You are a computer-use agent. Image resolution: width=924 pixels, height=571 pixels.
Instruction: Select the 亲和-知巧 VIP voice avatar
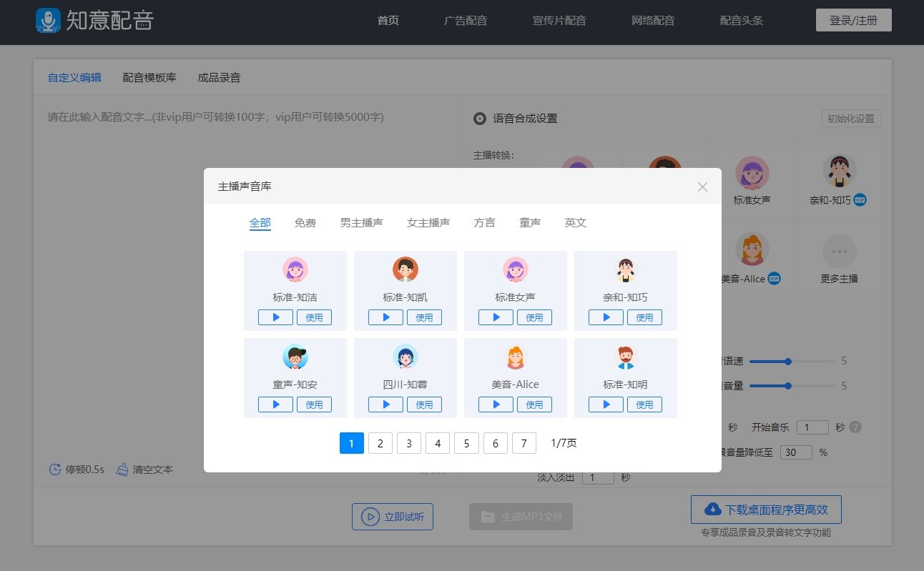coord(839,172)
